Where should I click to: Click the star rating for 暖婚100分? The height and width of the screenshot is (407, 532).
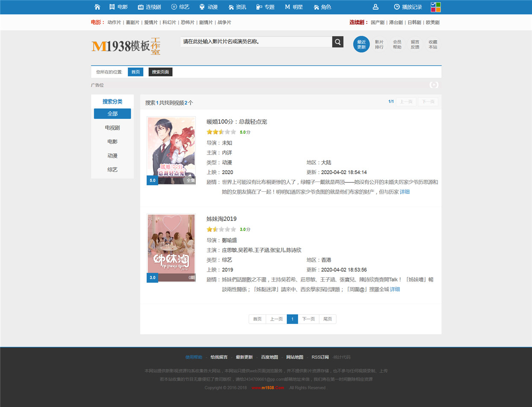[221, 132]
